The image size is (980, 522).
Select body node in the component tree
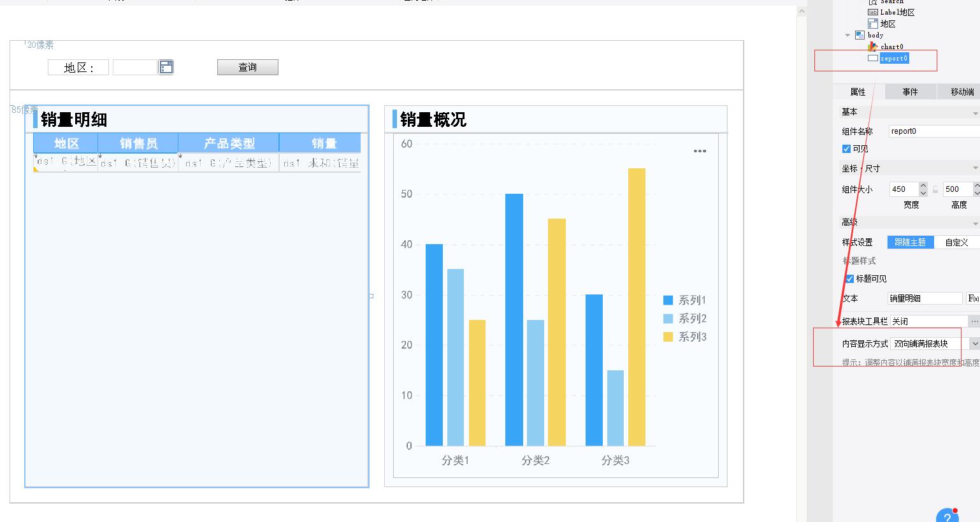(876, 35)
